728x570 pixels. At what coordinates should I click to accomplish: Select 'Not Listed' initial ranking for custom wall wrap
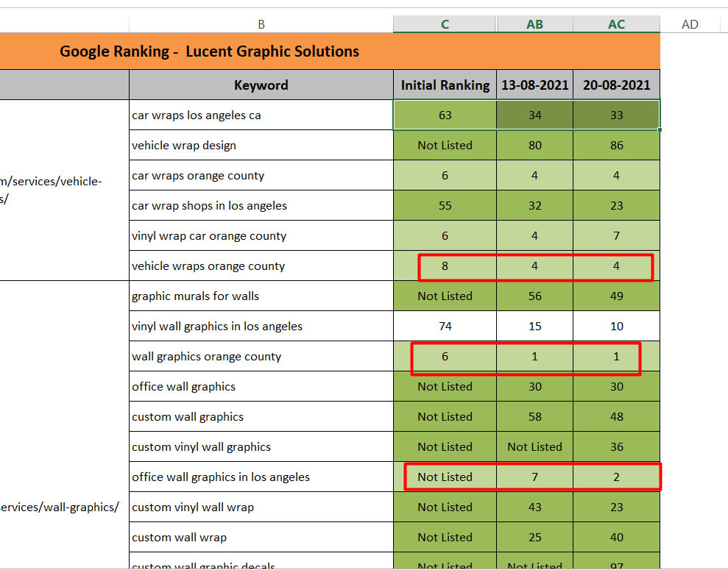[445, 537]
